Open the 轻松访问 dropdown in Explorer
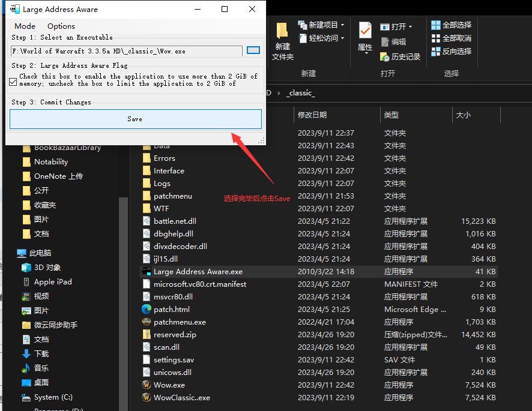This screenshot has height=411, width=532. pyautogui.click(x=321, y=38)
